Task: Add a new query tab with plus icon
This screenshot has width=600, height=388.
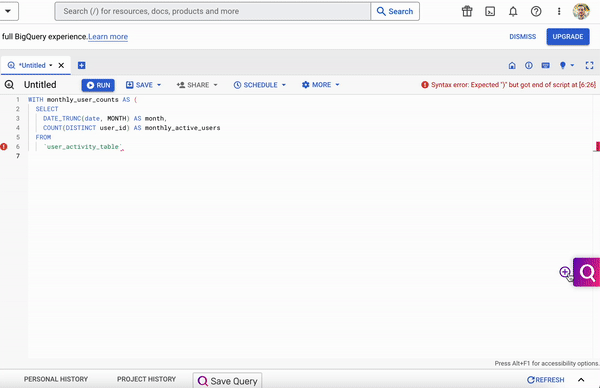Action: click(82, 65)
